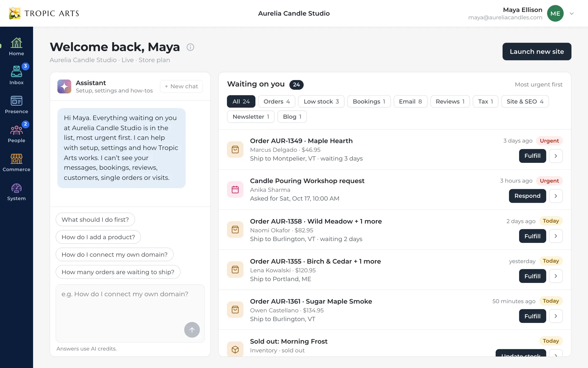Open the System sidebar section
The width and height of the screenshot is (588, 368).
click(x=17, y=192)
